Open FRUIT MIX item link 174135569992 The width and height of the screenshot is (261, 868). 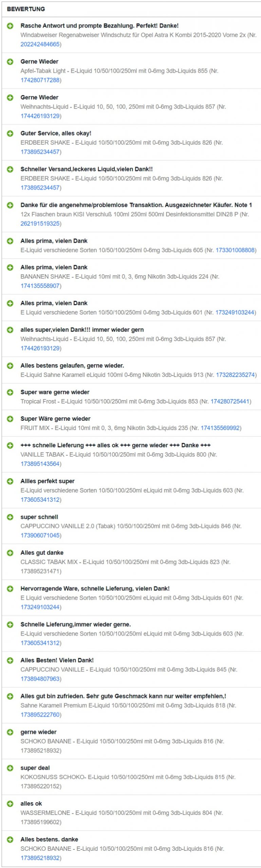pyautogui.click(x=220, y=428)
